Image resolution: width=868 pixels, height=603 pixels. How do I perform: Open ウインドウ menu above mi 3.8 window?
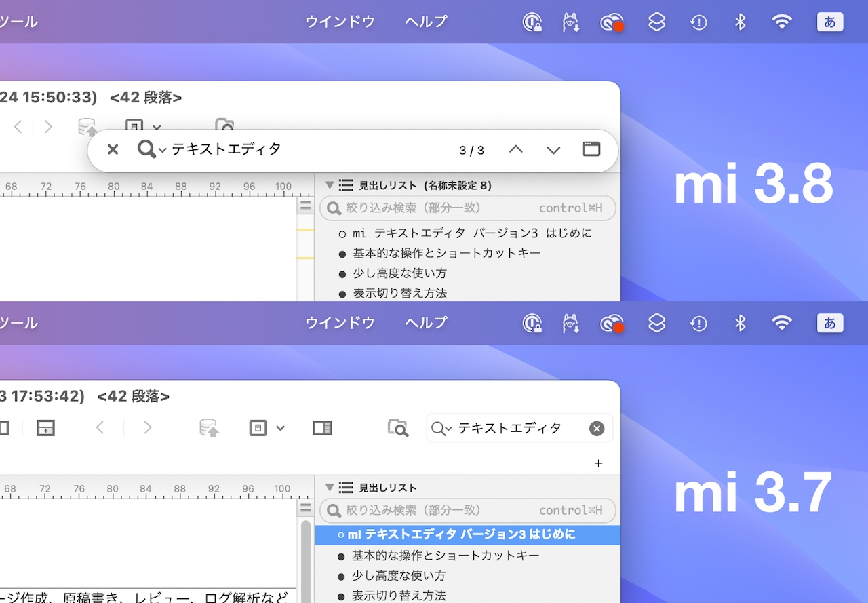(340, 22)
